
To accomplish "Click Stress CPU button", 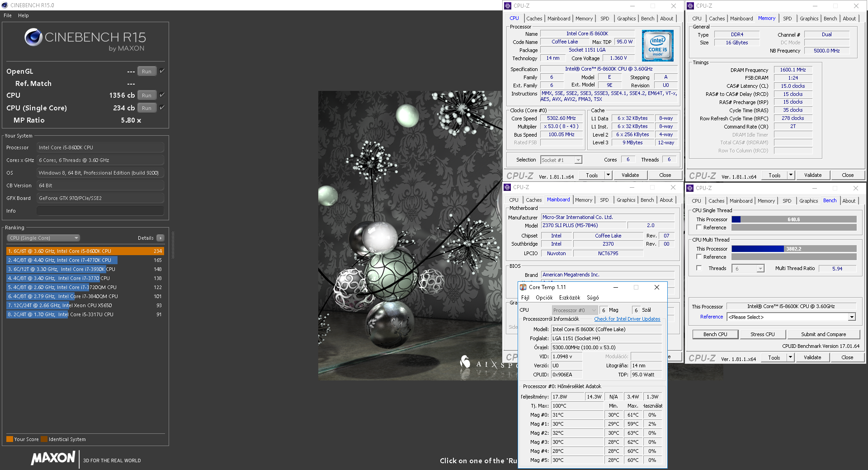I will click(762, 334).
